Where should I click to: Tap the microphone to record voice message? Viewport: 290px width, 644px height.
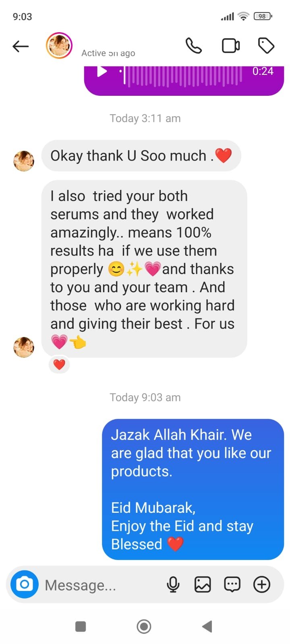(173, 584)
